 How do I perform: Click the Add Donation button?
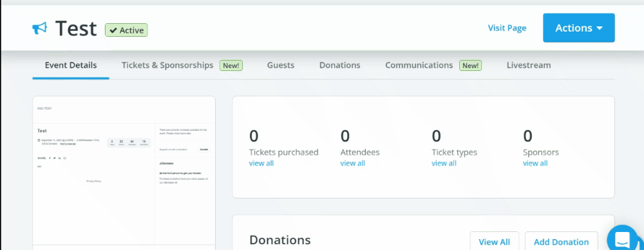coord(562,242)
